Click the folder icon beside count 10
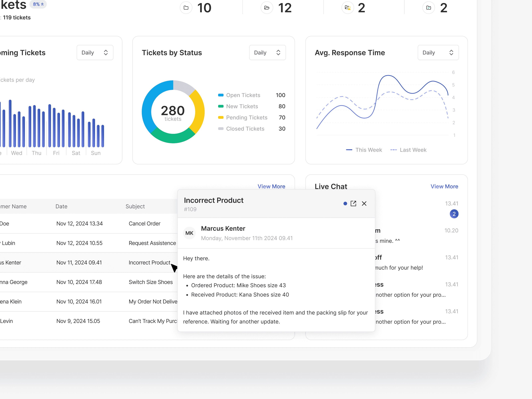Viewport: 532px width, 399px height. (186, 8)
